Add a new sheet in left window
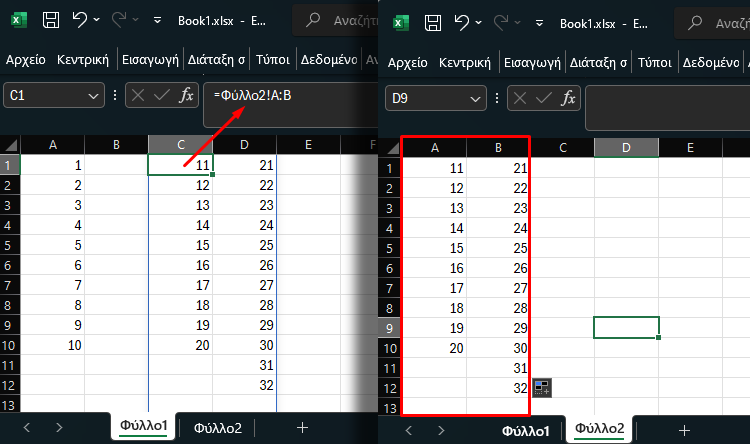The width and height of the screenshot is (750, 444). click(x=302, y=427)
